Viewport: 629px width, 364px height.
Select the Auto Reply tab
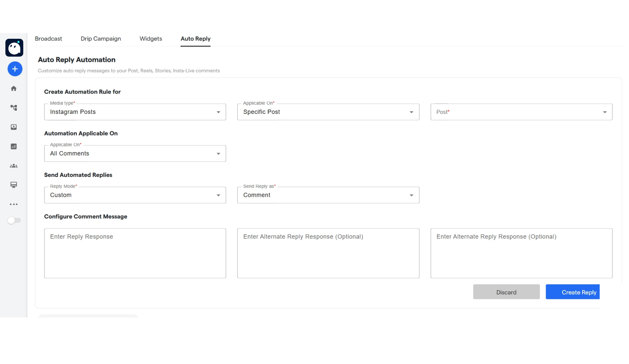196,39
